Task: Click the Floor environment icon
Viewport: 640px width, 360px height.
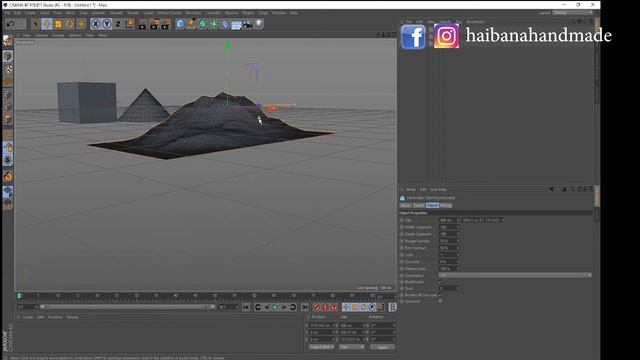Action: [236, 24]
